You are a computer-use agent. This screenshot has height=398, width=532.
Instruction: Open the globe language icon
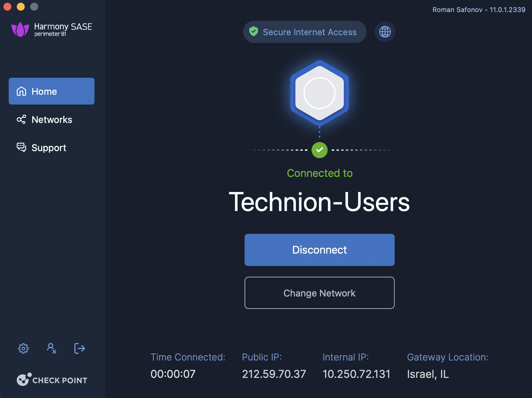coord(385,32)
